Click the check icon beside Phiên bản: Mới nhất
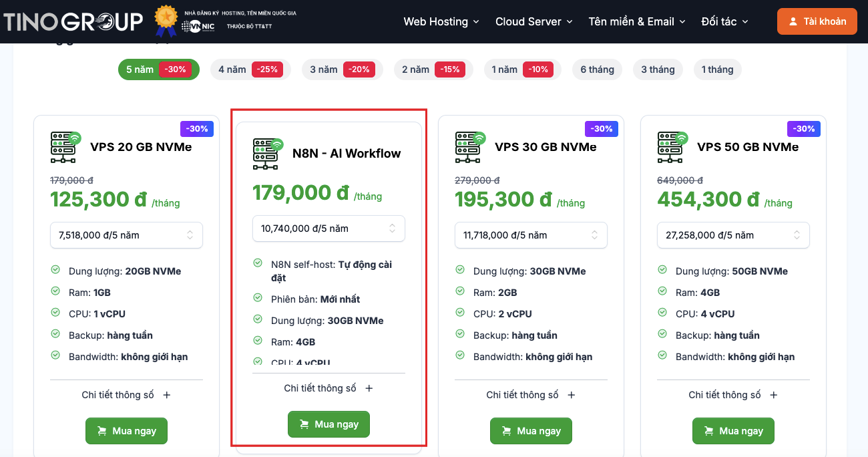 258,298
